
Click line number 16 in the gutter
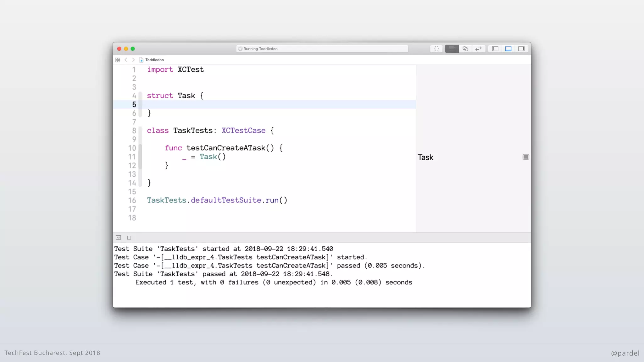(132, 200)
